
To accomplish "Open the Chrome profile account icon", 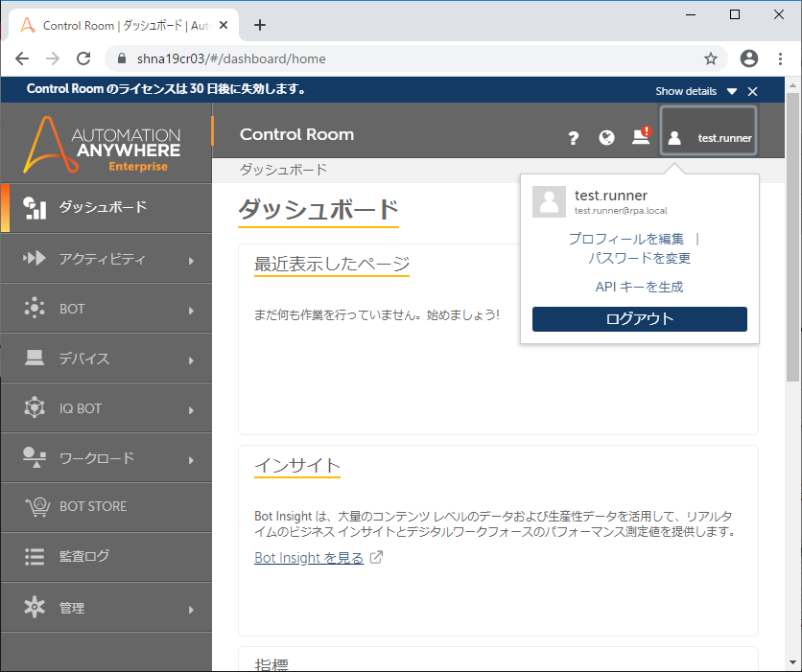I will coord(749,58).
